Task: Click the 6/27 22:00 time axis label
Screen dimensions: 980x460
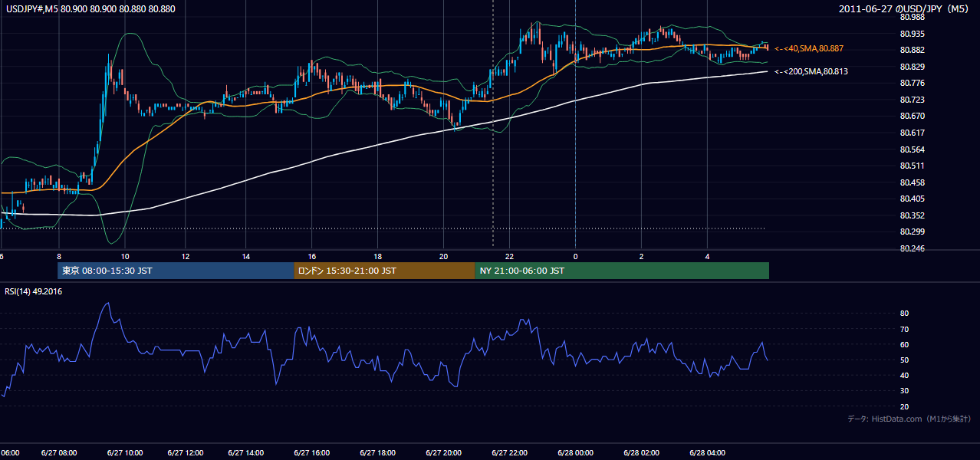Action: tap(509, 452)
